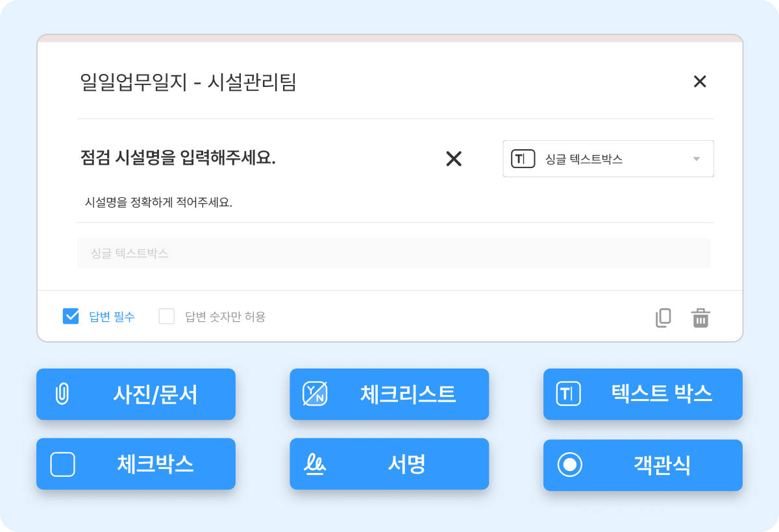Add a 사진/문서 field to the form
This screenshot has width=779, height=532.
(136, 394)
